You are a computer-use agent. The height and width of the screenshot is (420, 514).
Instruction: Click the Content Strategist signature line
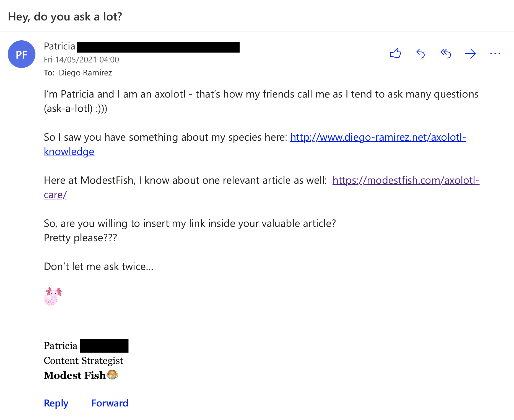[83, 361]
